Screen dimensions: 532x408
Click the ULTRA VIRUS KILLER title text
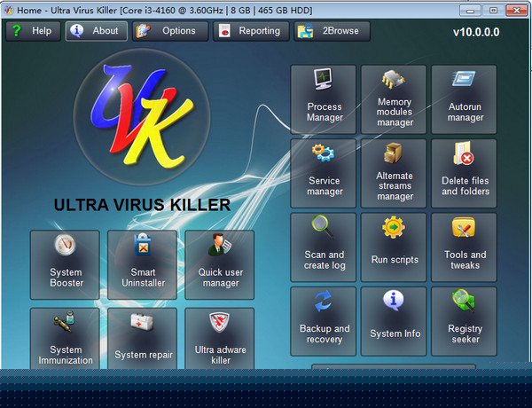tap(142, 205)
